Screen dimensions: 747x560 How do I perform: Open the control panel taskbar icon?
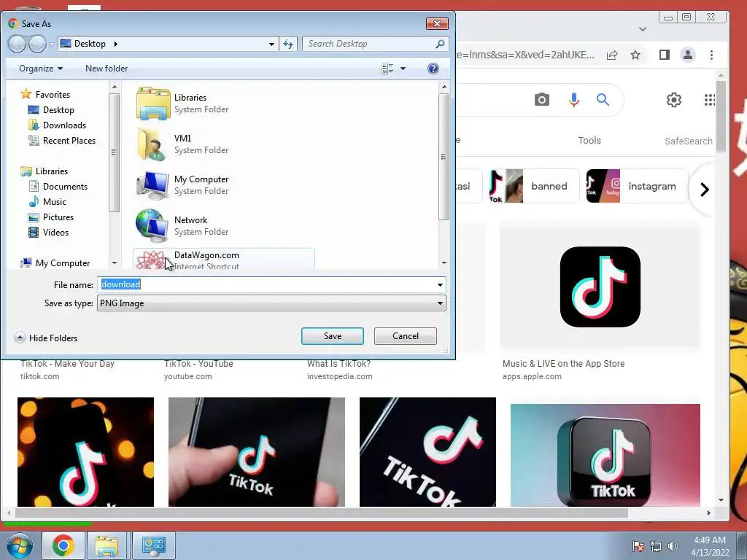pos(153,545)
